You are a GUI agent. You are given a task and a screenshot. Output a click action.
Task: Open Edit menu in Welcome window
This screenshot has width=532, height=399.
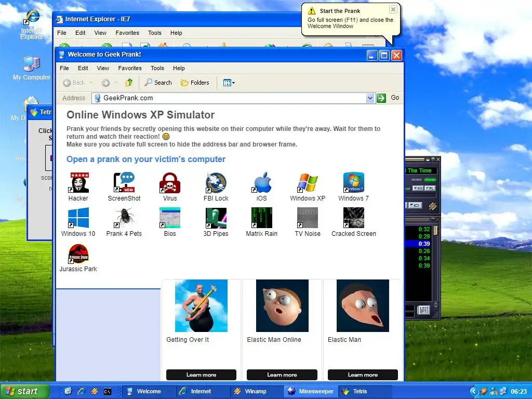[x=83, y=68]
